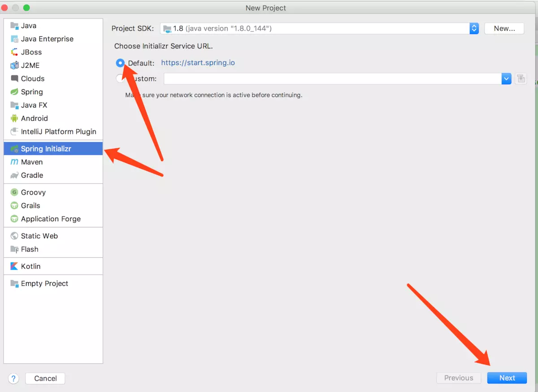
Task: Open the Project SDK dropdown
Action: (319, 28)
